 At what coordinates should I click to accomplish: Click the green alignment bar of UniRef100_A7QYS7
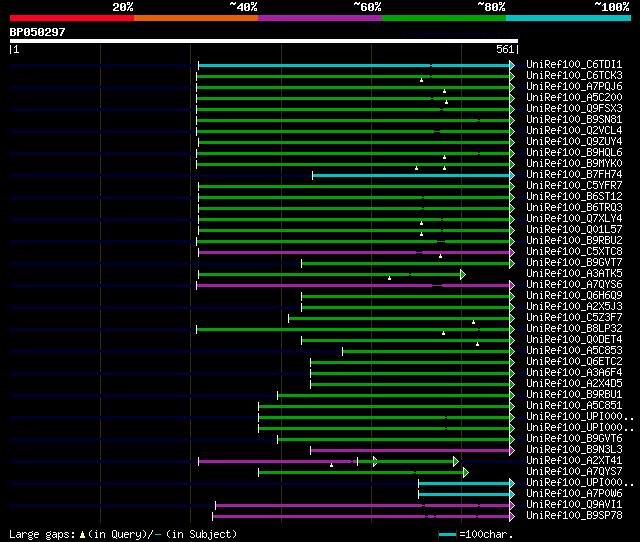(361, 473)
